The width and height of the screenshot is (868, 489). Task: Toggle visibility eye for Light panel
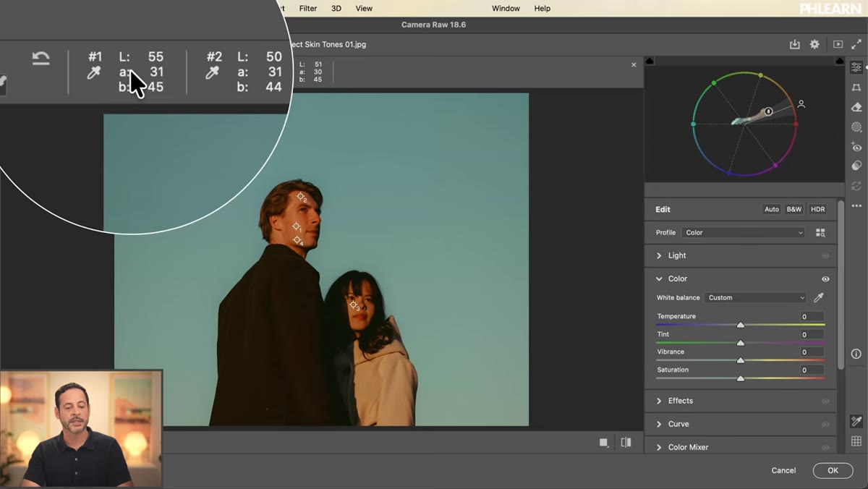pyautogui.click(x=825, y=256)
